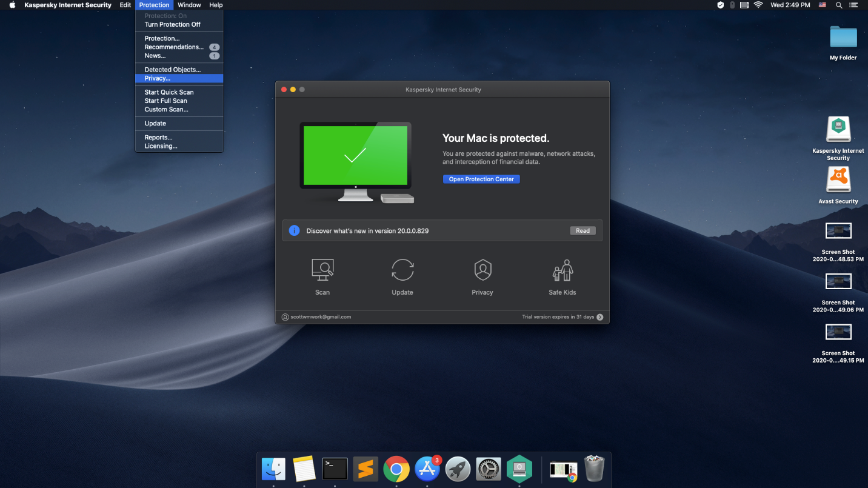868x488 pixels.
Task: Launch Sublime Text from the Dock
Action: click(366, 469)
